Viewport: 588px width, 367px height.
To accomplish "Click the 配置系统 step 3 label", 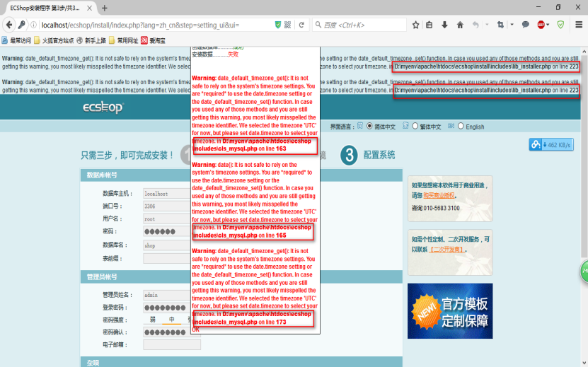I will pyautogui.click(x=379, y=155).
